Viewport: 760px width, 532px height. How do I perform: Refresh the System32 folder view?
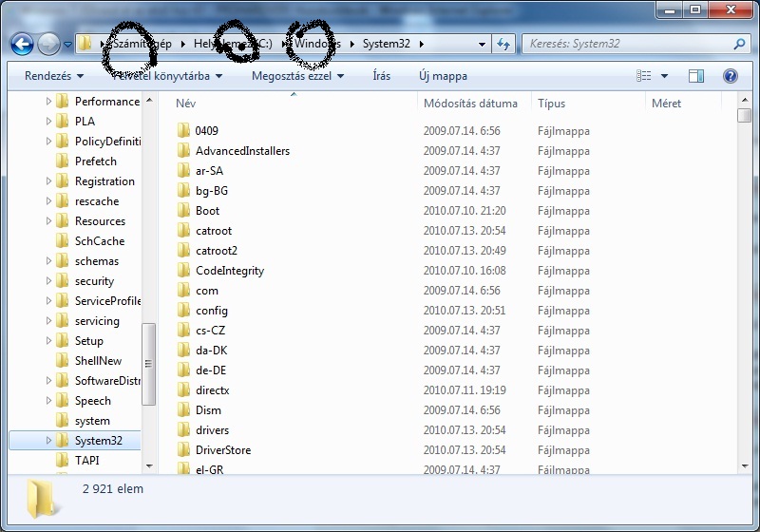click(x=503, y=44)
